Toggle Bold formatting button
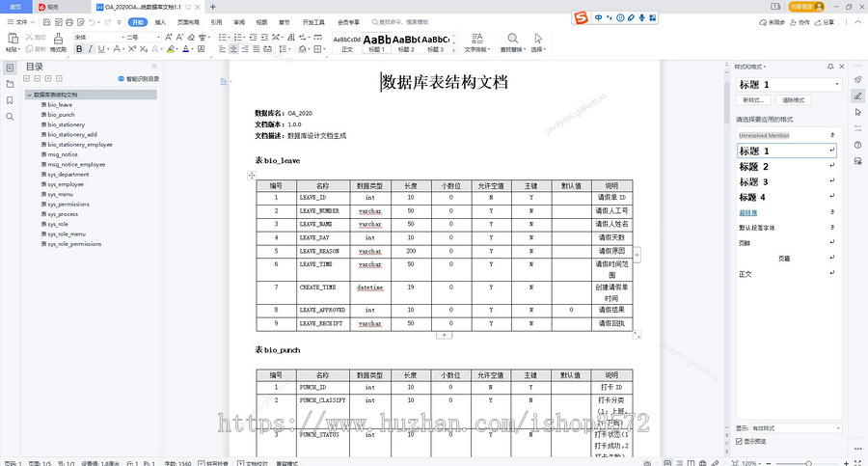868x466 pixels. [x=79, y=49]
